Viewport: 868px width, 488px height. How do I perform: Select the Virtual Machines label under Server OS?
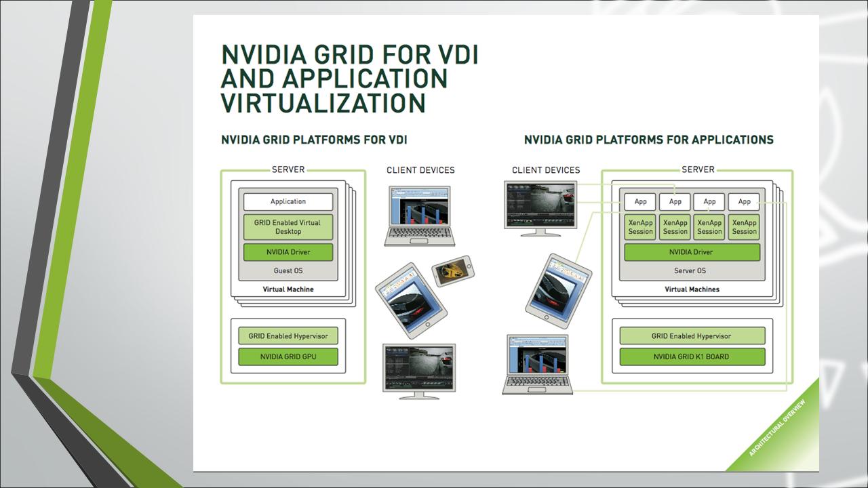(x=692, y=289)
